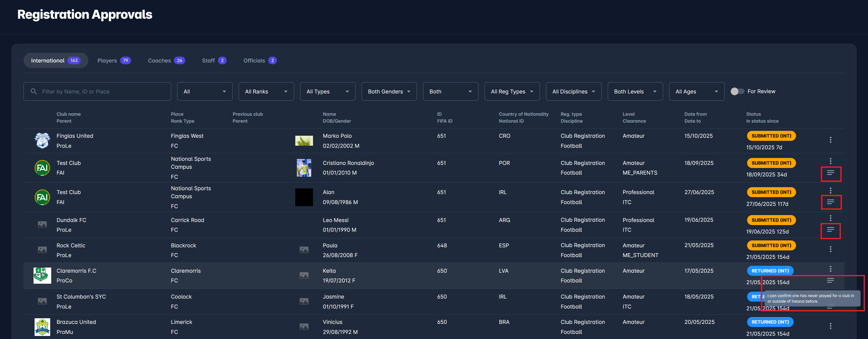Expand the All Disciplines filter
This screenshot has width=868, height=339.
573,91
